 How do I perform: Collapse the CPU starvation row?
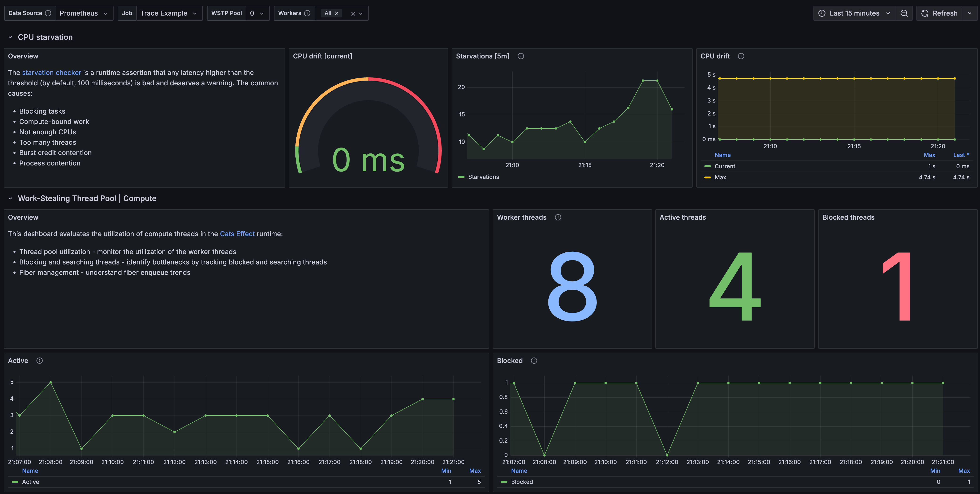pyautogui.click(x=10, y=37)
